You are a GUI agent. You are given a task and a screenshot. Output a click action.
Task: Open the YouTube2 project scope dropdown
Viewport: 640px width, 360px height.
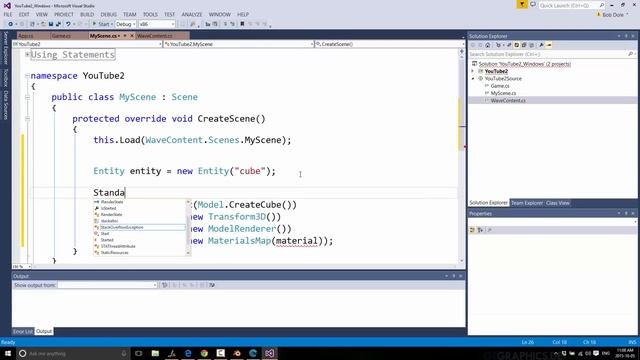coord(87,44)
